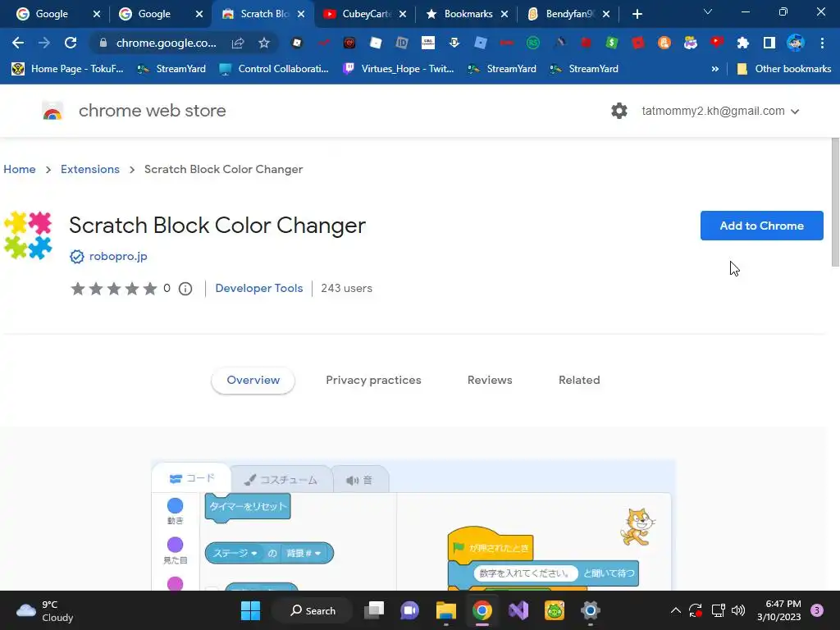
Task: Open the Chrome three-dot menu
Action: click(x=822, y=43)
